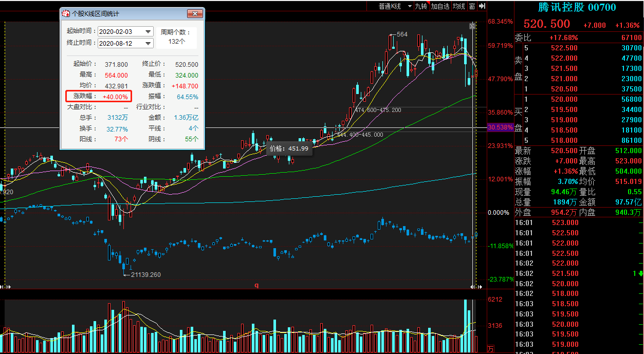Click the 最低 value 324.000 in dialog
Viewport: 644px width, 354px height.
(x=187, y=75)
